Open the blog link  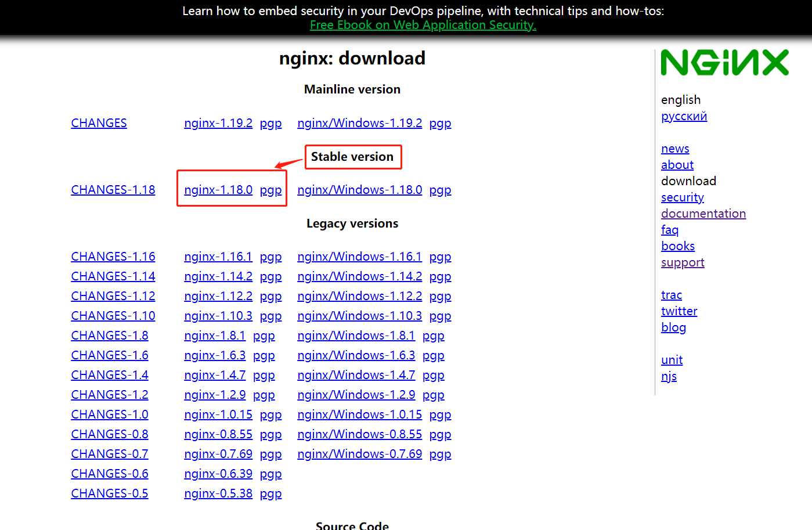[x=673, y=327]
